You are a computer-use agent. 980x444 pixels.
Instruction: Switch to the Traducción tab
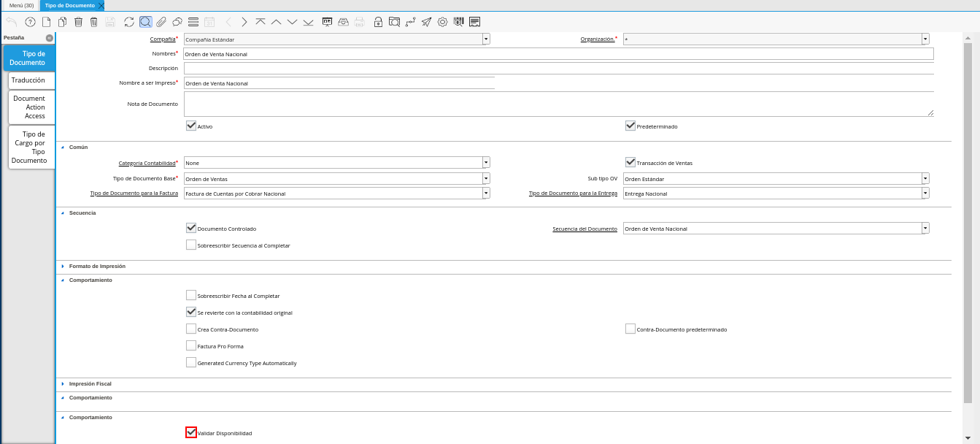[31, 80]
